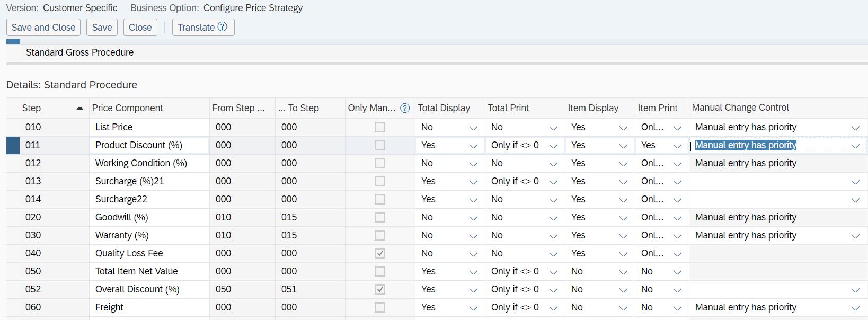
Task: Click Save and Close button
Action: coord(43,28)
